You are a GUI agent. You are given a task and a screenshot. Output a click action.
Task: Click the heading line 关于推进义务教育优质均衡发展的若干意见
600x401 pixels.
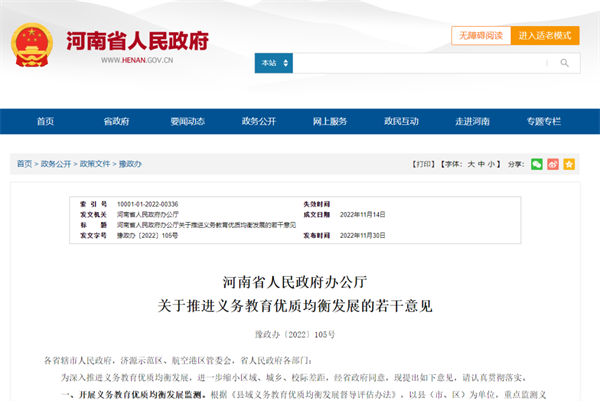pyautogui.click(x=295, y=306)
